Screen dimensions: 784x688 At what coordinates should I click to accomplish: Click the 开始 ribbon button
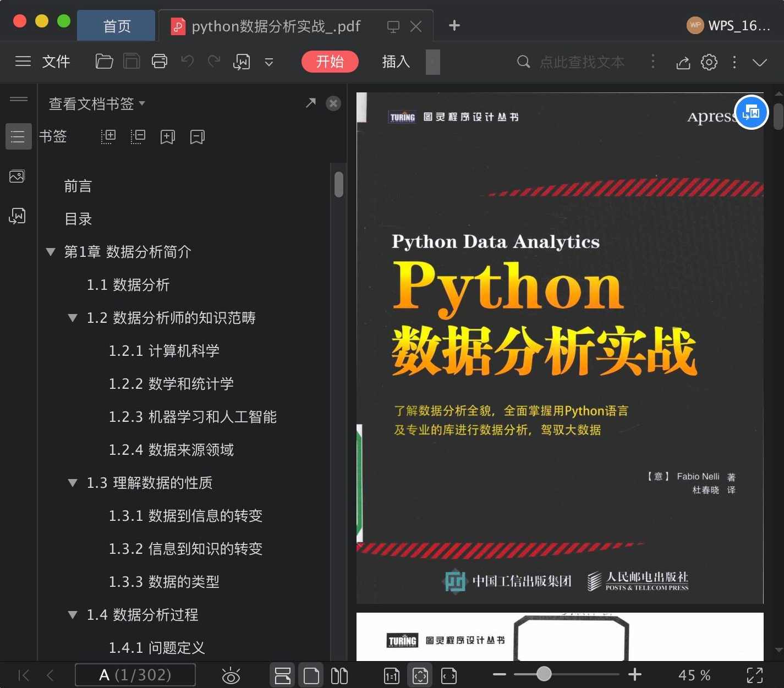[330, 62]
